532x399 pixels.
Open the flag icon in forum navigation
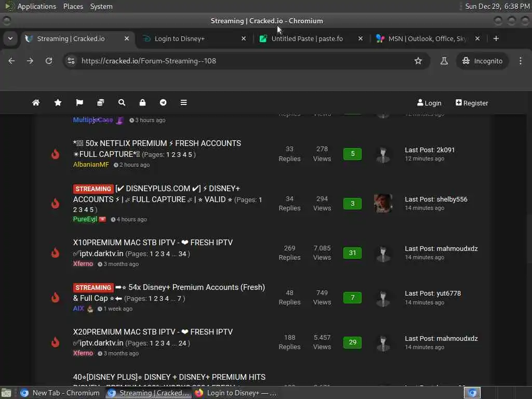click(79, 102)
